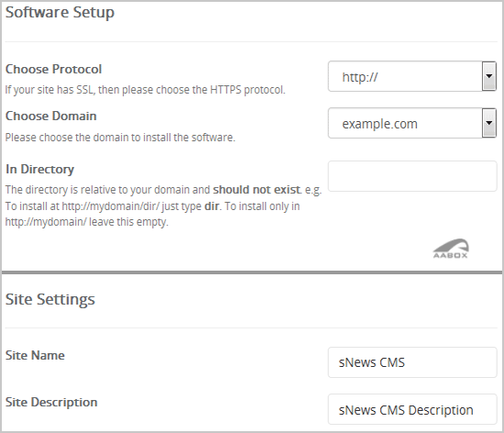Select the Software Setup section heading
Screen dimensions: 504x433
[x=60, y=13]
